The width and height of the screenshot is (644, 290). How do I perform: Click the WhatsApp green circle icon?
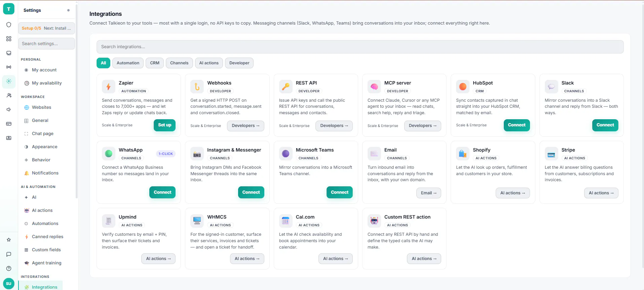click(x=109, y=154)
